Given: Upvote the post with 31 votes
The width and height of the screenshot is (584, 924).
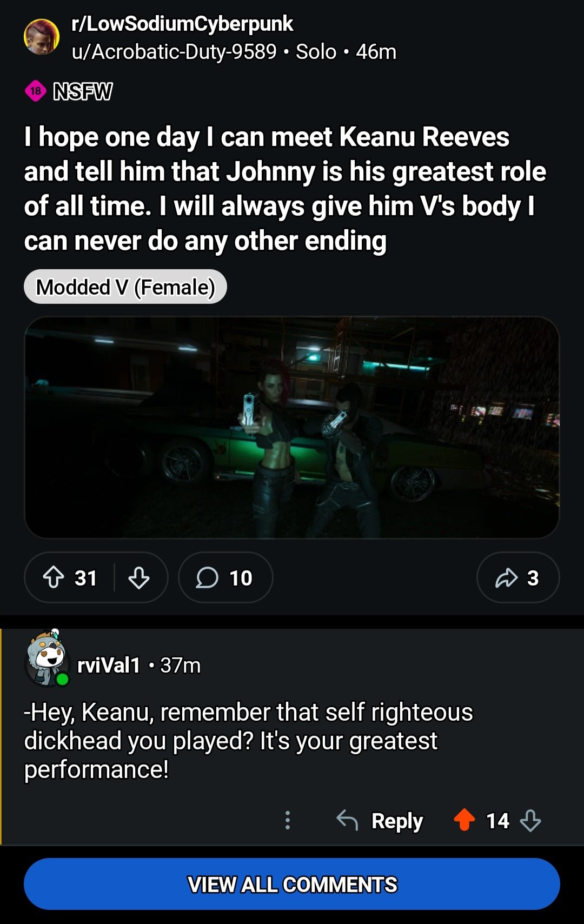Looking at the screenshot, I should [54, 577].
